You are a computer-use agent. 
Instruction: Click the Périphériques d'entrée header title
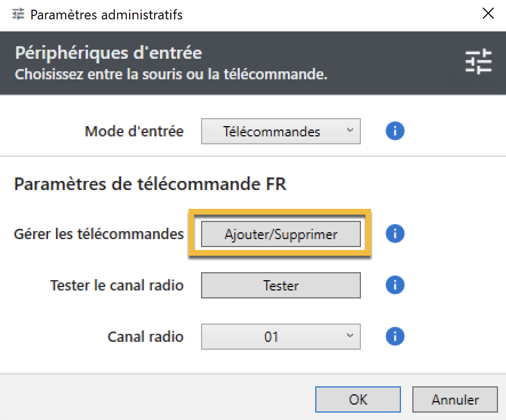(x=109, y=52)
